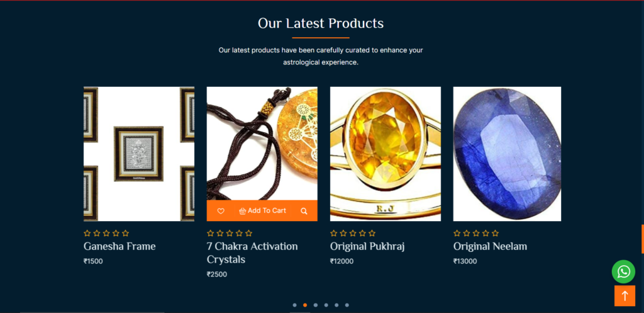Switch to the fourth carousel dot

pyautogui.click(x=326, y=305)
